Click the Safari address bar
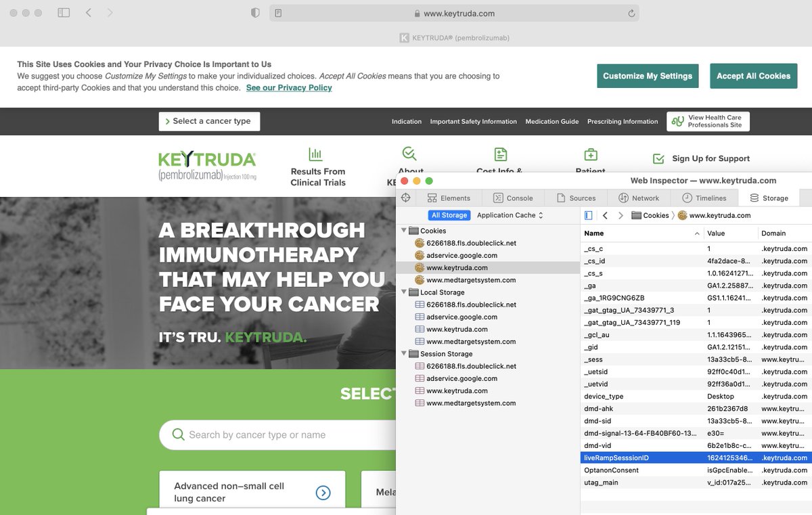This screenshot has height=515, width=812. (454, 13)
